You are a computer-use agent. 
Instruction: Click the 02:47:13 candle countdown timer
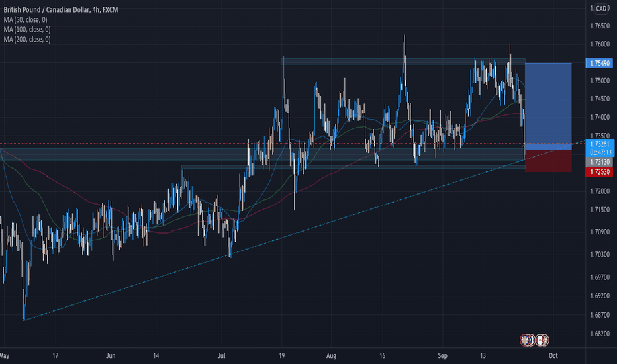click(600, 152)
